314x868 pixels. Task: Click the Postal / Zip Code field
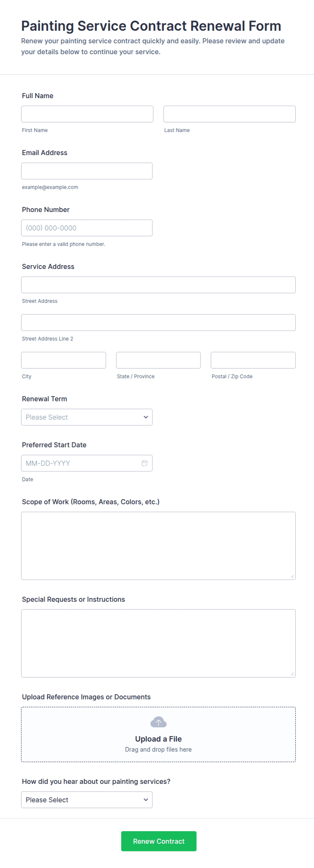(x=253, y=360)
